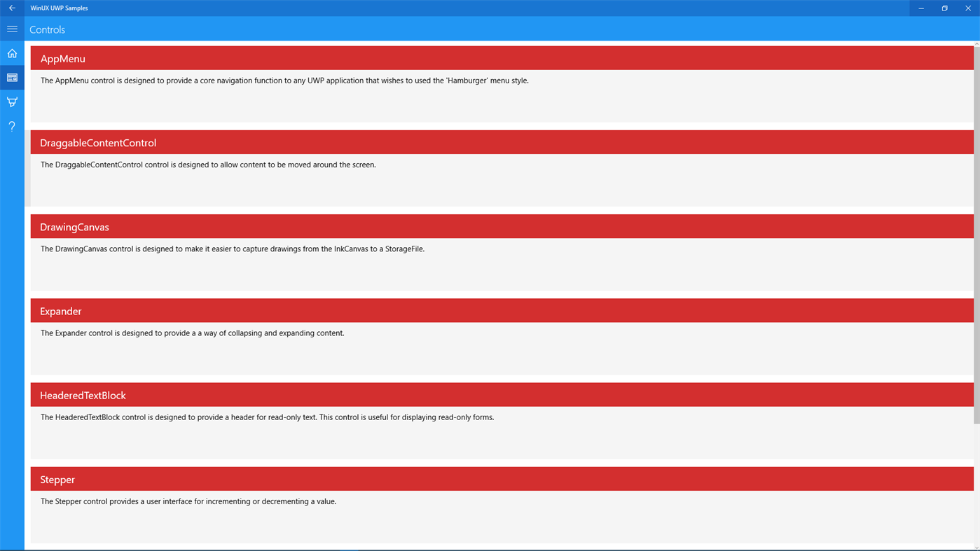The height and width of the screenshot is (551, 980).
Task: Click the Controls page title
Action: [x=47, y=29]
